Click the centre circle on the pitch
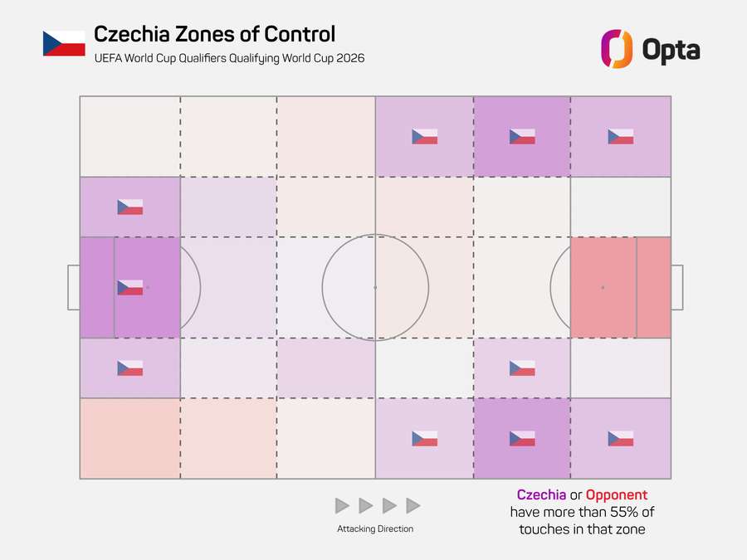 (x=375, y=288)
